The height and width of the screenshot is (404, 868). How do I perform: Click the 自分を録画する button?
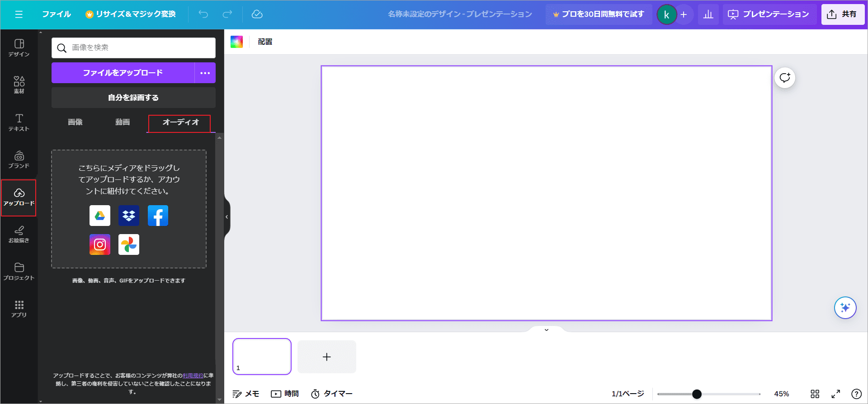point(133,98)
